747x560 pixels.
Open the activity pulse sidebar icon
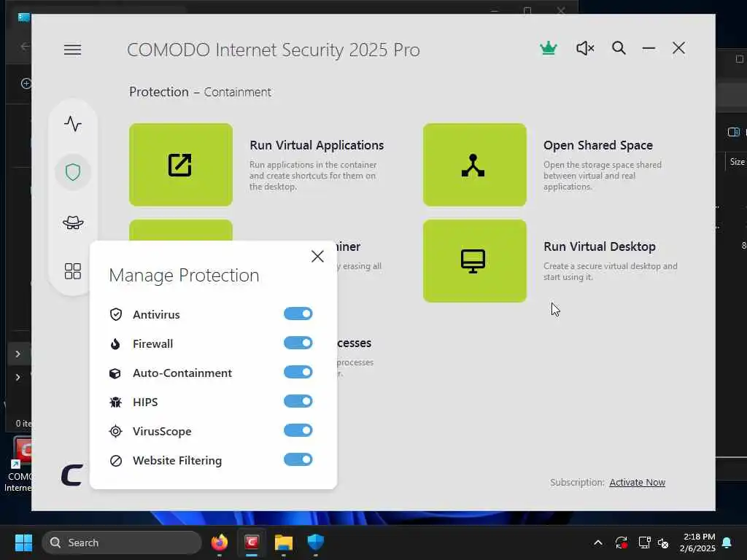(73, 124)
